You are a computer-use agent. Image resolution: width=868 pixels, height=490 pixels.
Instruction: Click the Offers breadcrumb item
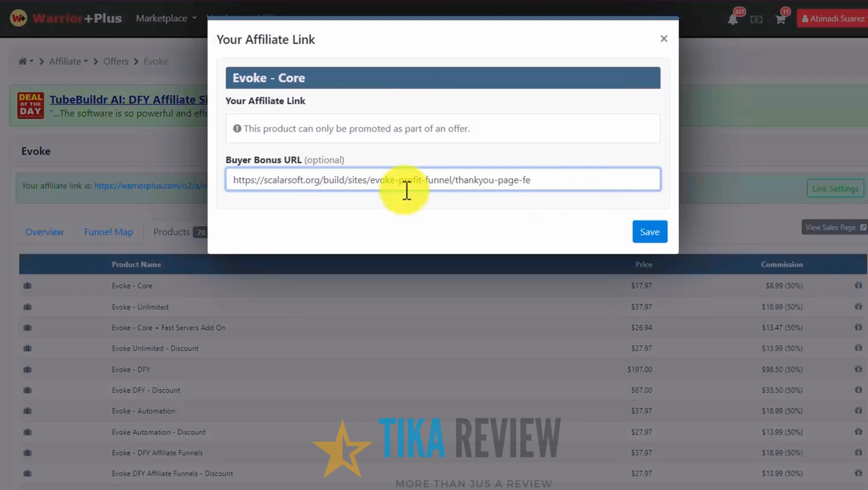[115, 61]
